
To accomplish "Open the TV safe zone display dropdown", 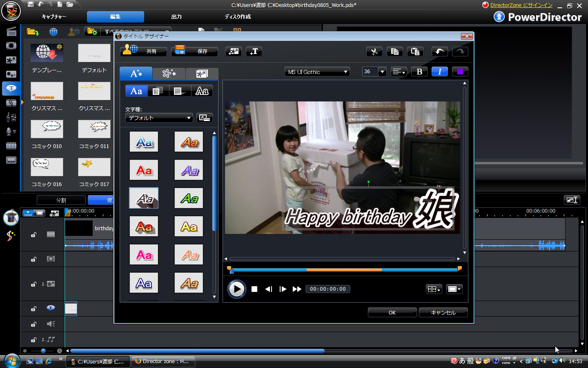I will pos(454,289).
